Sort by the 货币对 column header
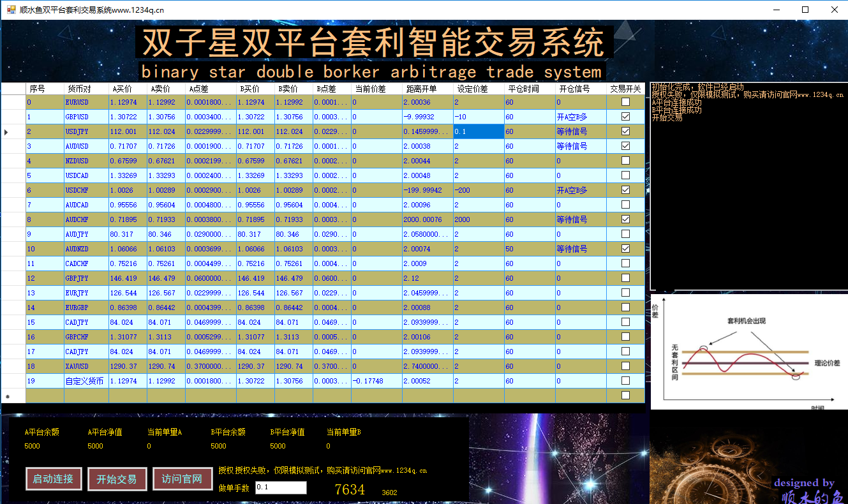 [x=86, y=89]
